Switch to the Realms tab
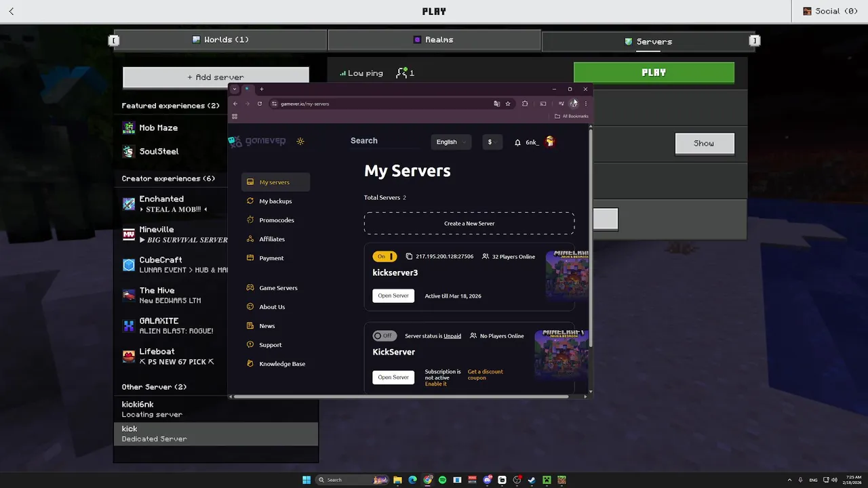This screenshot has height=488, width=868. pos(434,40)
